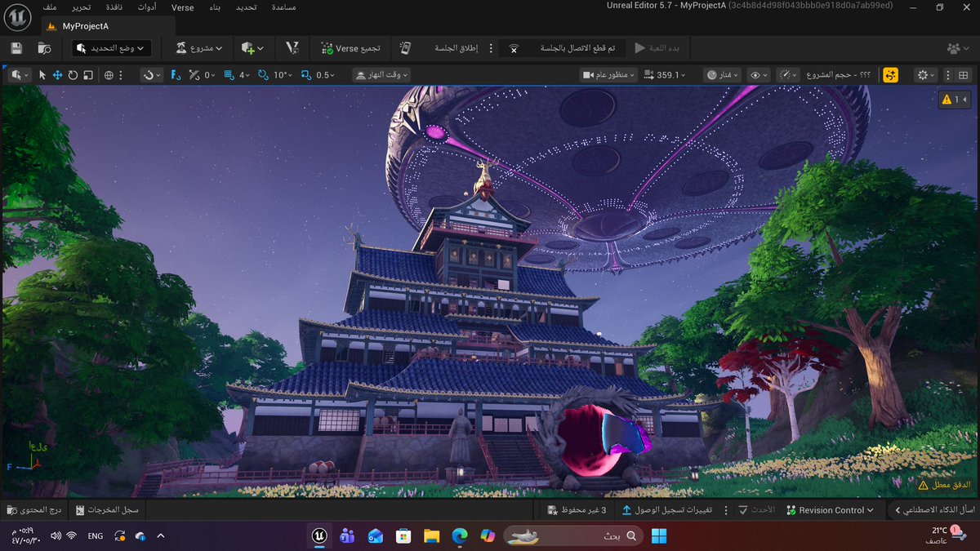Open the وضع التحديد selection mode dropdown
The width and height of the screenshot is (980, 551).
tap(111, 48)
